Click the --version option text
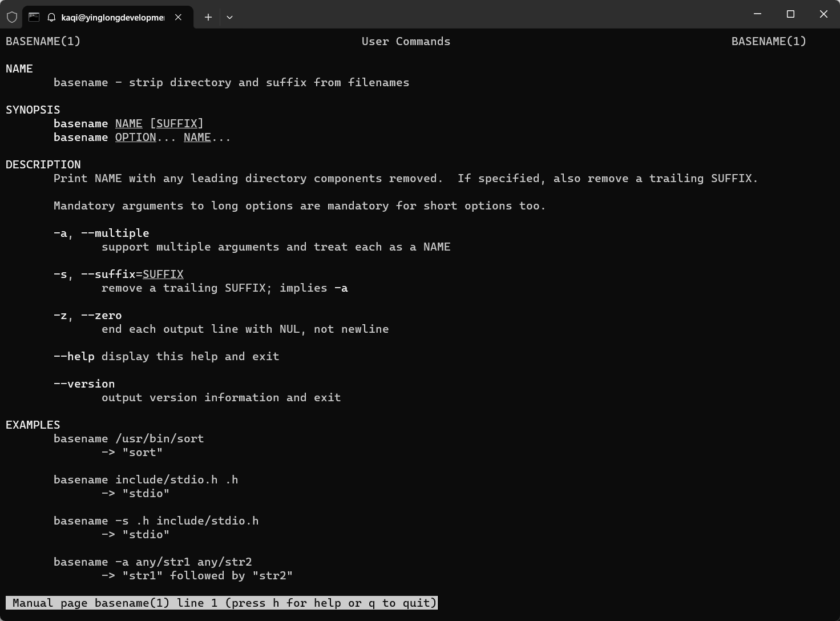Image resolution: width=840 pixels, height=621 pixels. coord(84,384)
